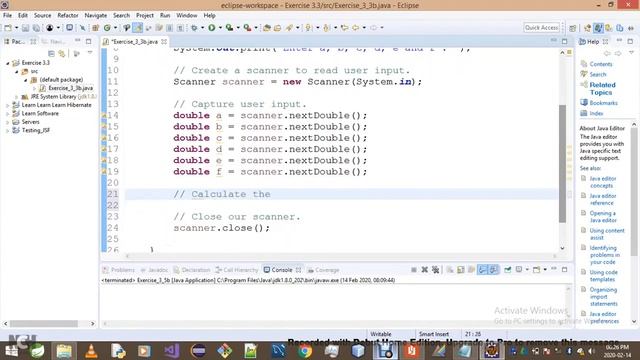Open Visual Studio from the taskbar
This screenshot has width=640, height=360.
pos(171,351)
